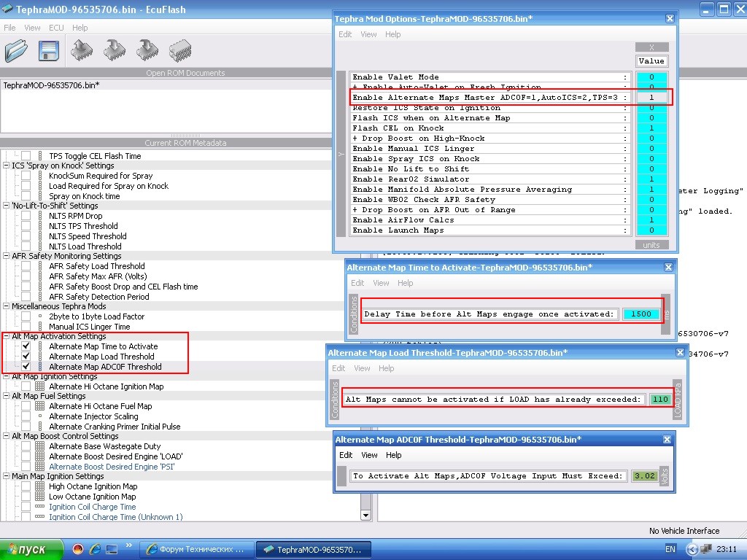Check the Alternate Hi Octane Fuel Map checkbox
The width and height of the screenshot is (747, 560).
click(x=26, y=406)
